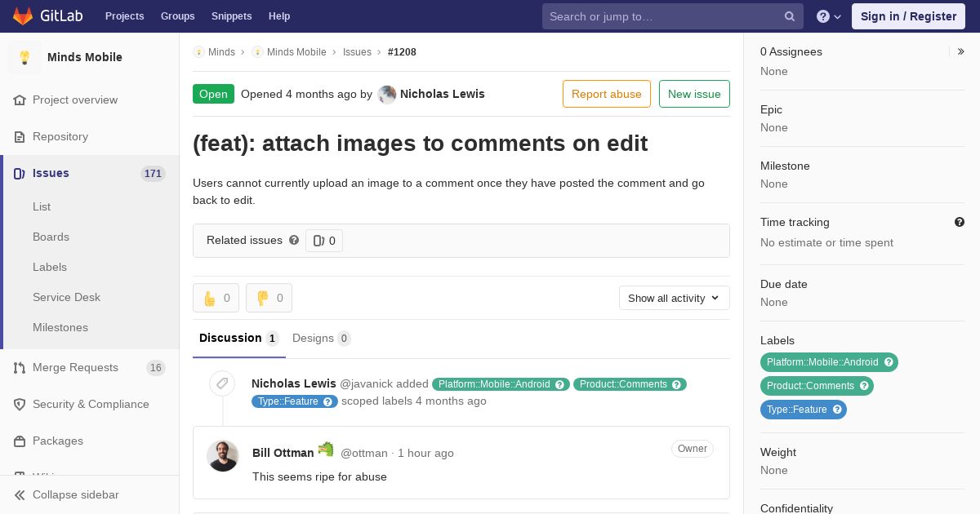This screenshot has height=514, width=980.
Task: Click the Issues sidebar icon
Action: pyautogui.click(x=20, y=173)
